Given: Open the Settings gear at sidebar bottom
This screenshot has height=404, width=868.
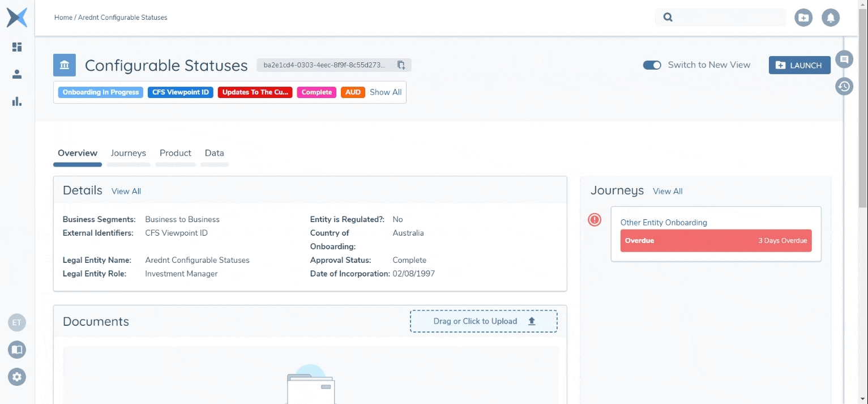Looking at the screenshot, I should (17, 376).
